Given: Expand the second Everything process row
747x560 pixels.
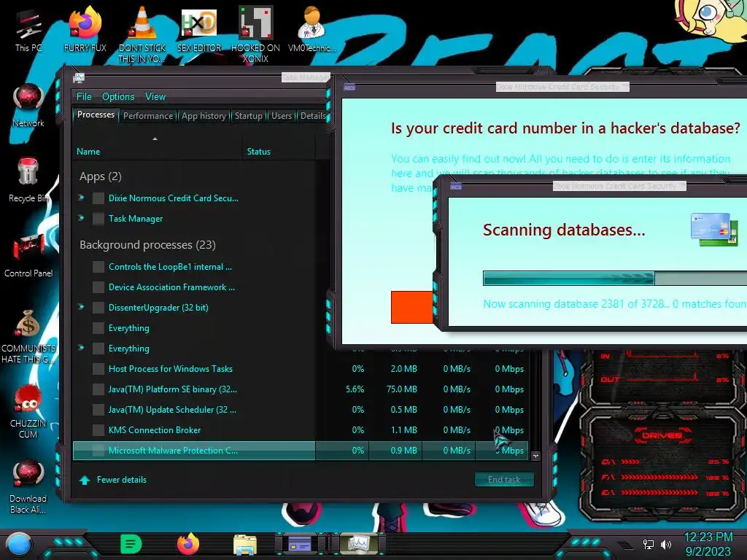Looking at the screenshot, I should point(81,348).
